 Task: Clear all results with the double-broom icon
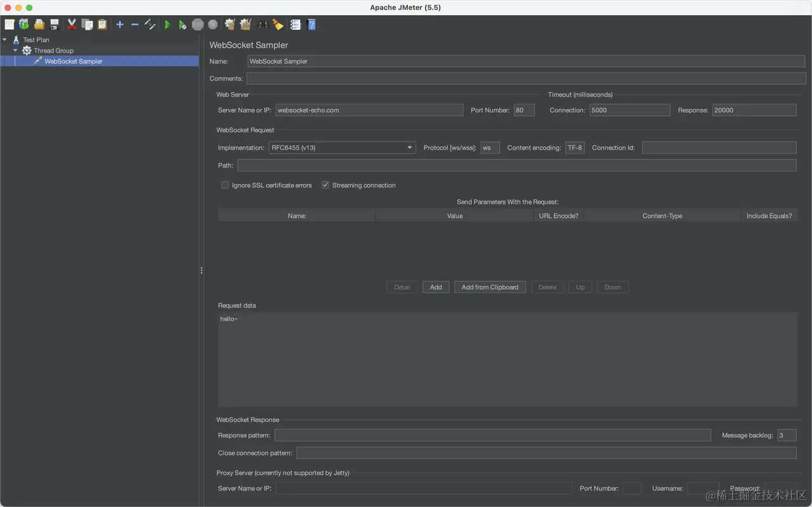pyautogui.click(x=246, y=25)
